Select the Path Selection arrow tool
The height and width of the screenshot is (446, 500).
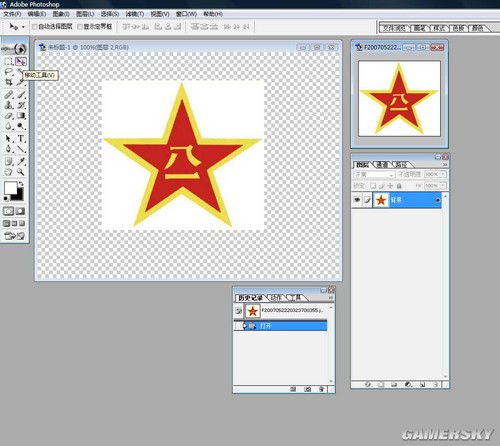(8, 138)
